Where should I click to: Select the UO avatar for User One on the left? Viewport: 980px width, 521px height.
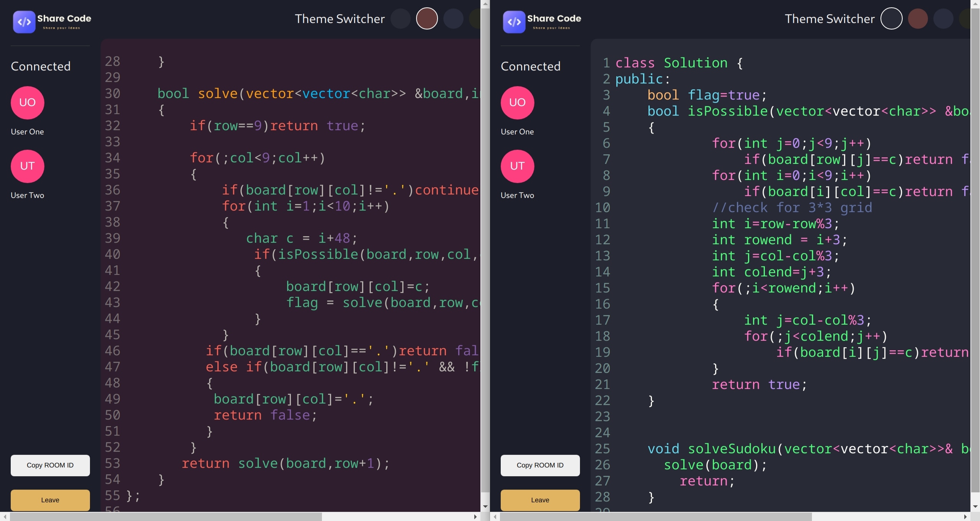point(27,103)
